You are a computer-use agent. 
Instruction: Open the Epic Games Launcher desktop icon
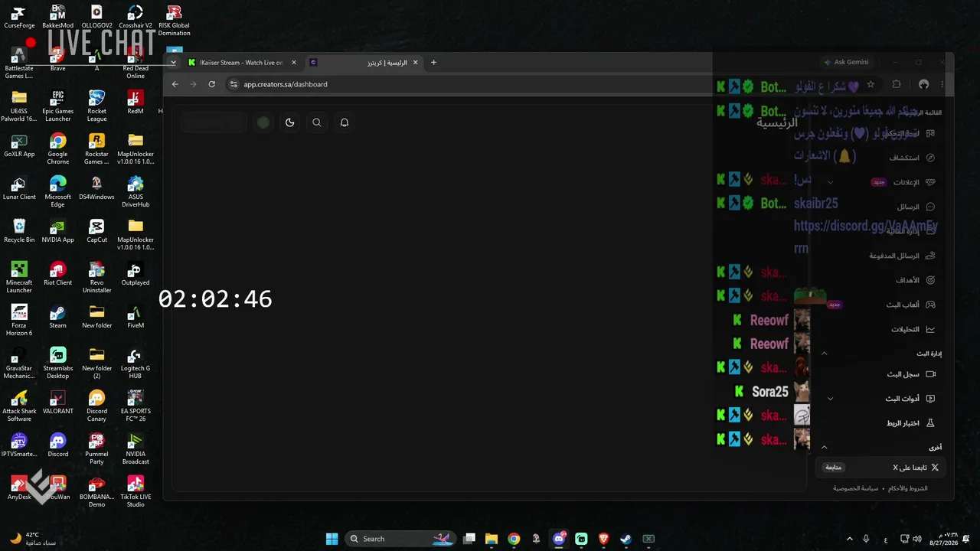click(57, 106)
